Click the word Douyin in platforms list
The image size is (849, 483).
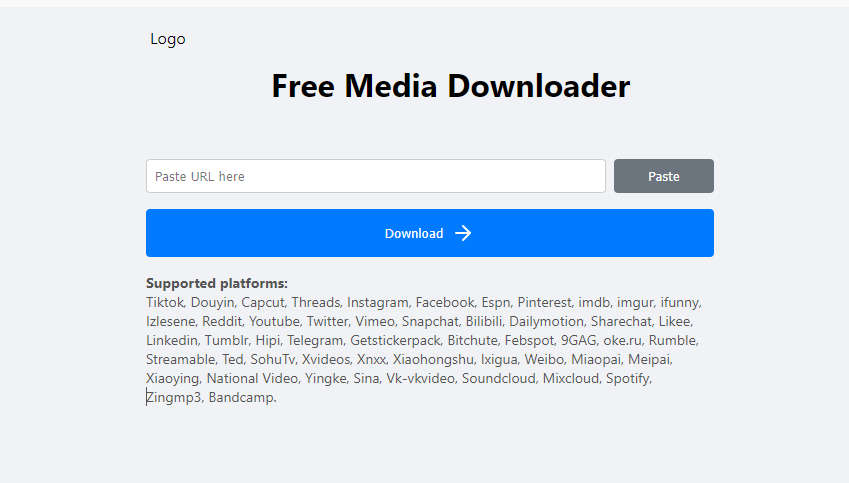coord(212,302)
